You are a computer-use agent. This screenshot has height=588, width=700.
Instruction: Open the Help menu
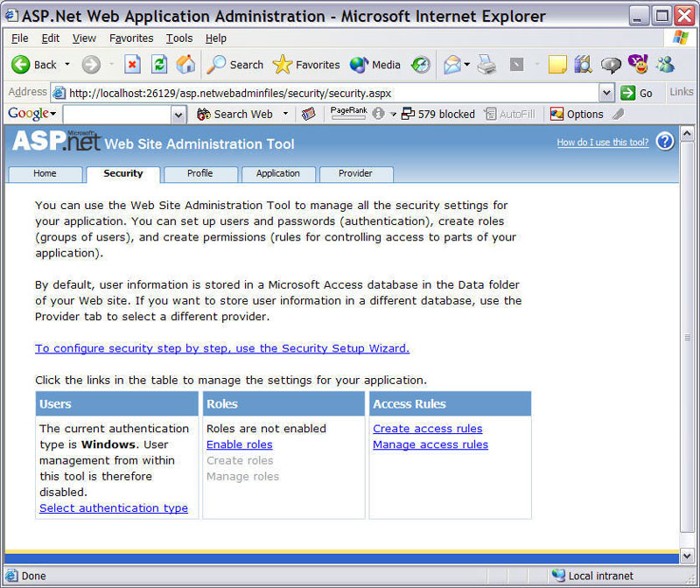[216, 38]
